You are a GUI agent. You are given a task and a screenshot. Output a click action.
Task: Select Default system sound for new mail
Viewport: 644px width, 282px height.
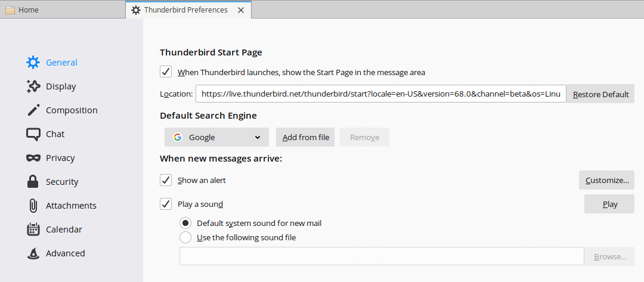(185, 224)
